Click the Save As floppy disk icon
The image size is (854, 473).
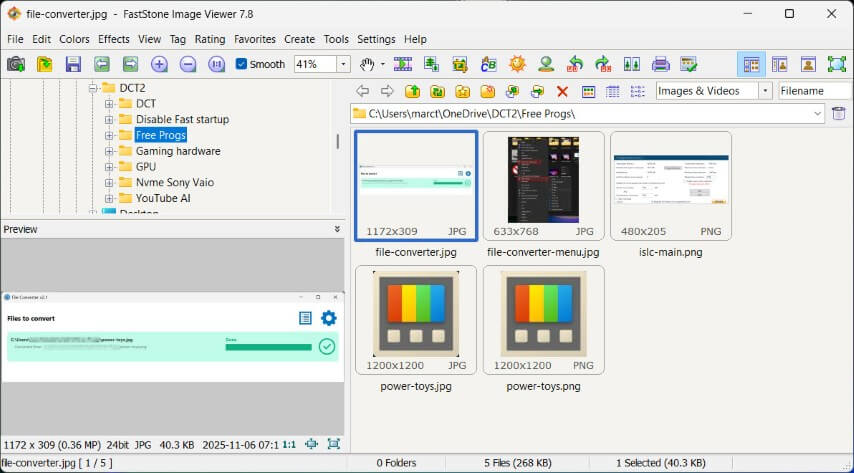click(x=73, y=64)
